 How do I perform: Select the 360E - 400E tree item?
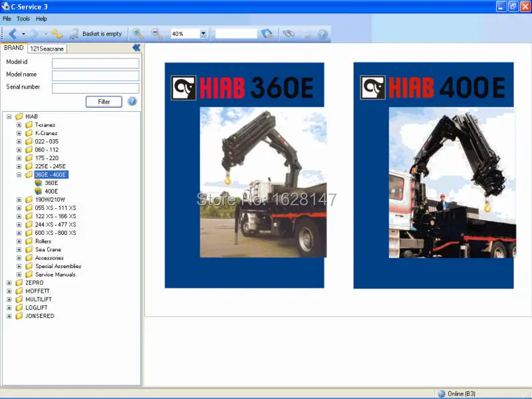click(x=51, y=175)
